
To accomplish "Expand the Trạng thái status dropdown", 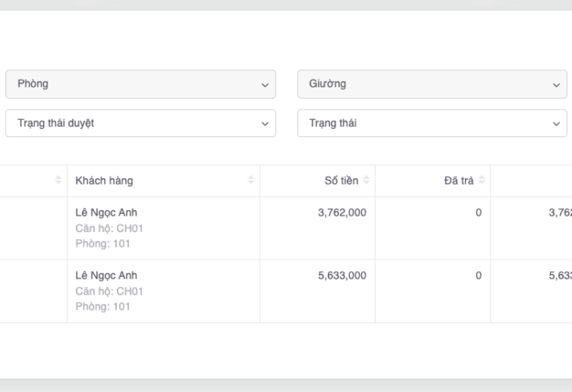I will tap(431, 123).
